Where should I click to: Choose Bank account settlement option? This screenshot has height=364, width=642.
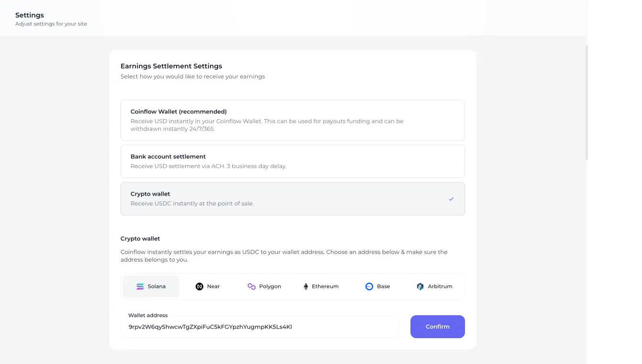(293, 161)
